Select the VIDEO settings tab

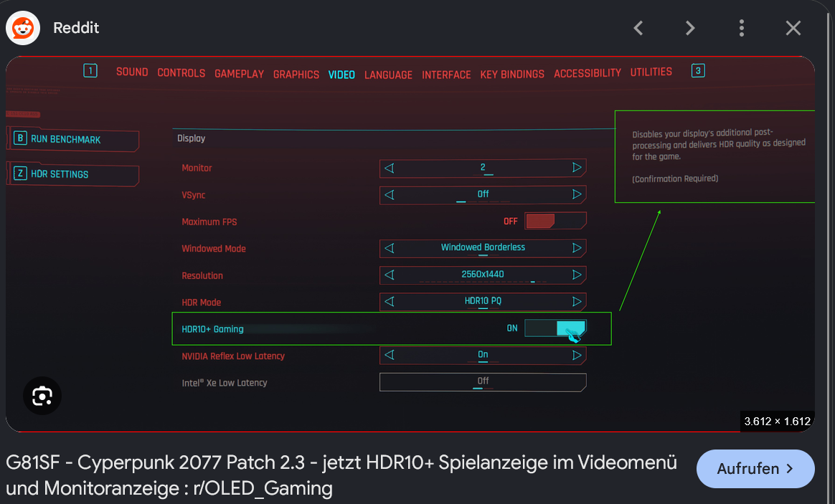tap(341, 75)
